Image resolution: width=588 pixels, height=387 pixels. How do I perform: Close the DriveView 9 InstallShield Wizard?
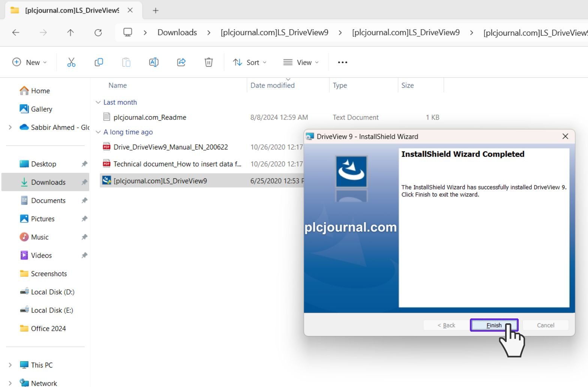[x=565, y=136]
